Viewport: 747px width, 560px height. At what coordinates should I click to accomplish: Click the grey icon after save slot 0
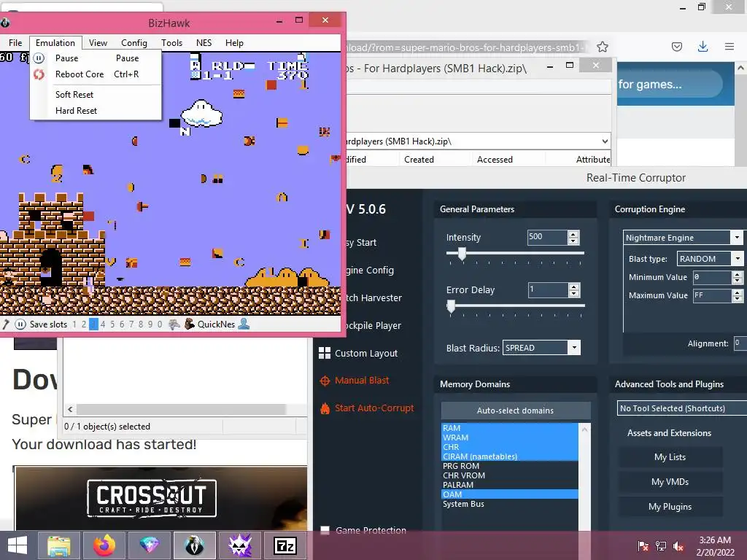tap(174, 324)
